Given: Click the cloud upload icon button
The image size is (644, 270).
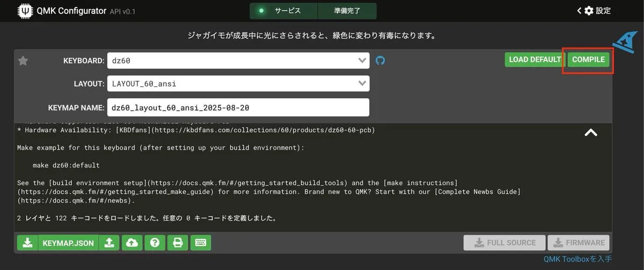Looking at the screenshot, I should click(131, 243).
